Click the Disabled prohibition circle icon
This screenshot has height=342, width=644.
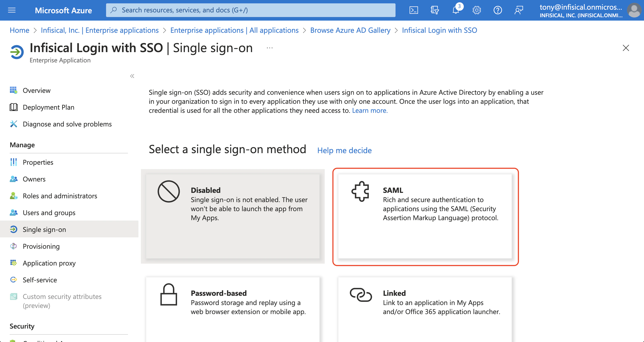168,191
